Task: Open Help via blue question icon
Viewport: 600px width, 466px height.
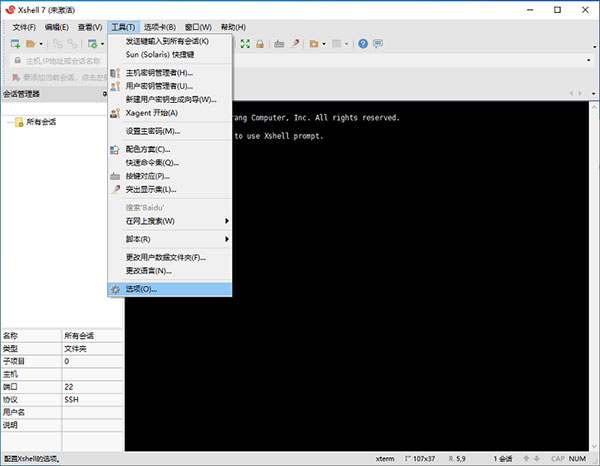Action: (x=363, y=44)
